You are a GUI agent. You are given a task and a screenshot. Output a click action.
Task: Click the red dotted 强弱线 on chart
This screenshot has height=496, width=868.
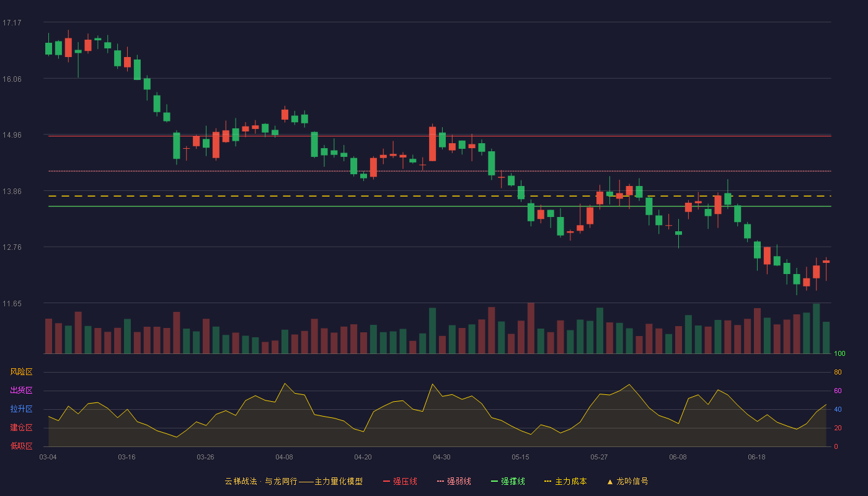[440, 171]
